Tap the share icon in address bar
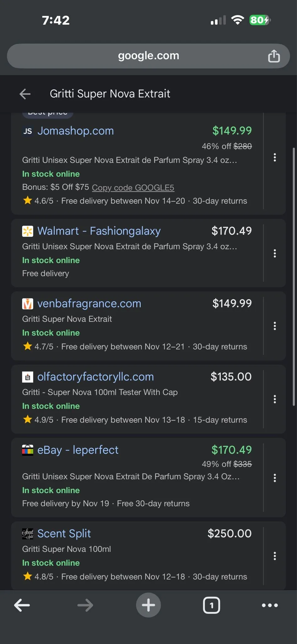Viewport: 297px width, 644px height. pos(274,56)
